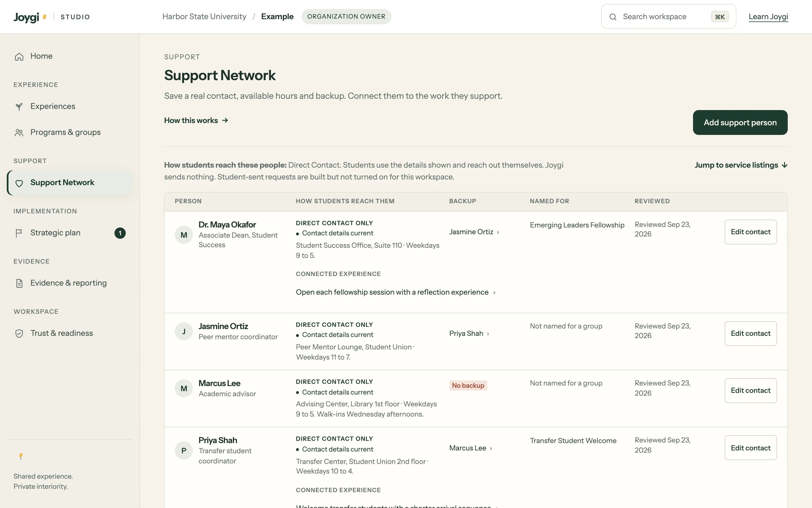Click the Support Network heart icon

click(19, 183)
